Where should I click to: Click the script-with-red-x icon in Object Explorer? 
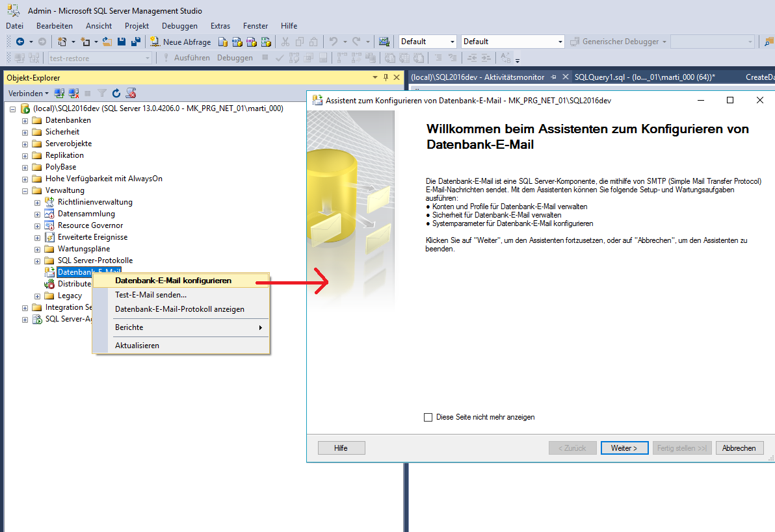click(x=131, y=94)
